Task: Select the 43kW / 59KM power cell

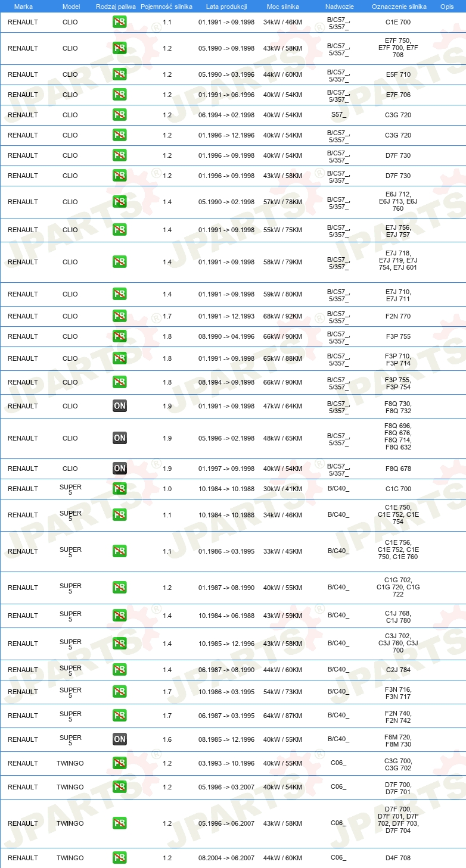Action: 283,616
